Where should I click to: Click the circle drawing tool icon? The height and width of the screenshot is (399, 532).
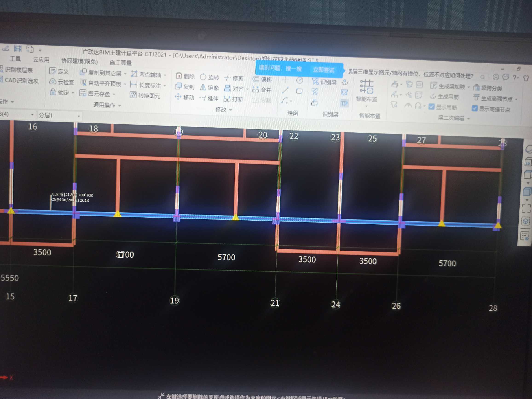pyautogui.click(x=300, y=80)
